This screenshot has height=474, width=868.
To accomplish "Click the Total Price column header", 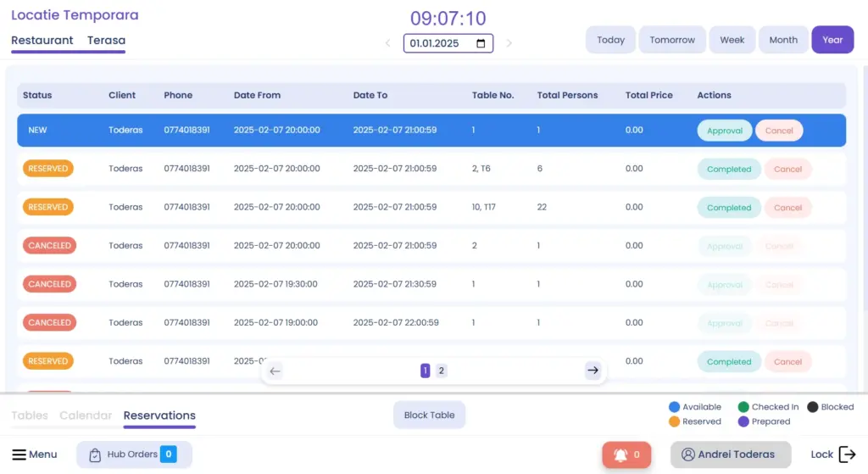I will [x=648, y=95].
